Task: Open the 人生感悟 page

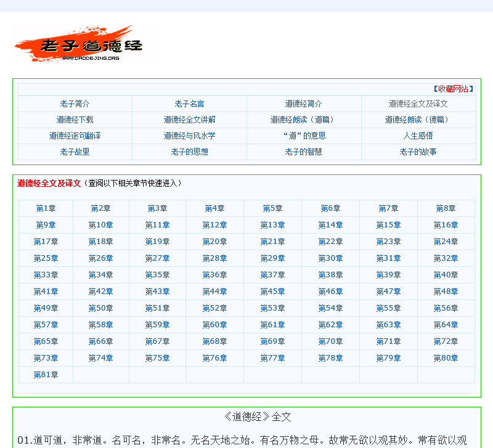Action: pyautogui.click(x=418, y=136)
